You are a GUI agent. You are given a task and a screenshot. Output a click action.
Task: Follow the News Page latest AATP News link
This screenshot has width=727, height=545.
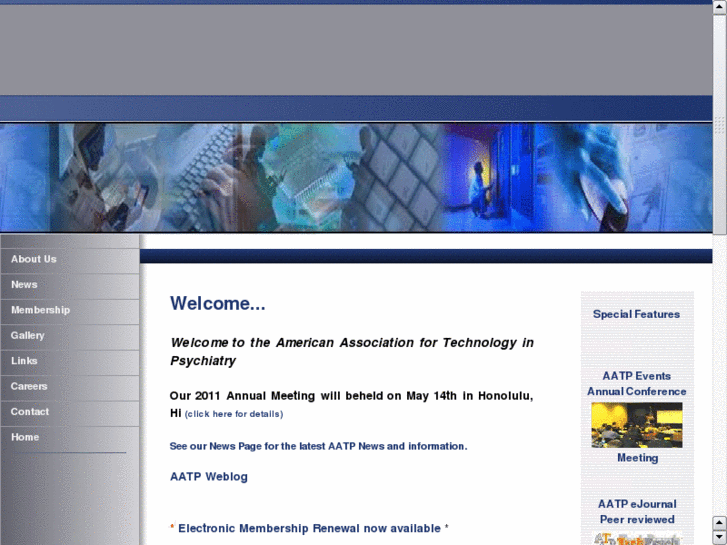318,446
